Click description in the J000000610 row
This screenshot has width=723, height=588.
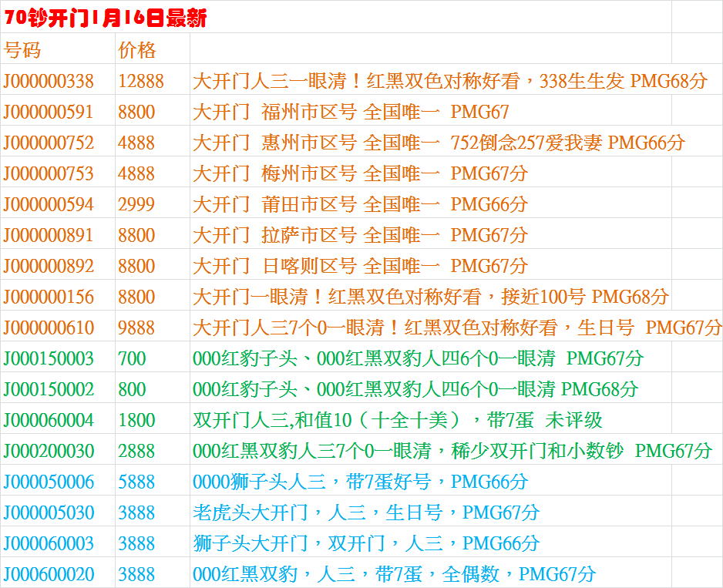click(x=457, y=328)
